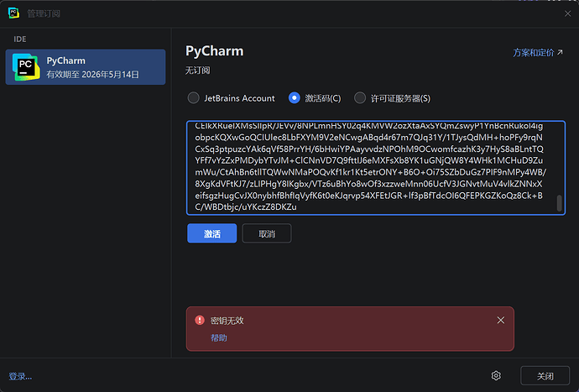Click the red error icon beside 密钥无效

point(200,320)
